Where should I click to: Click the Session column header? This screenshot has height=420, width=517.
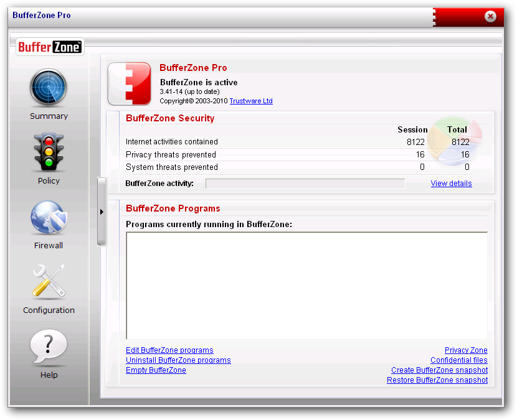point(412,129)
